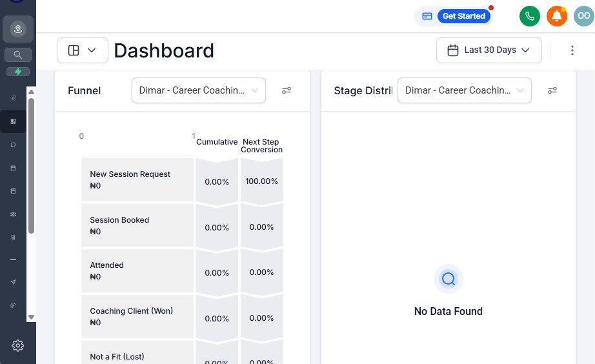Open the location switcher pin icon
Image resolution: width=595 pixels, height=364 pixels.
18,29
